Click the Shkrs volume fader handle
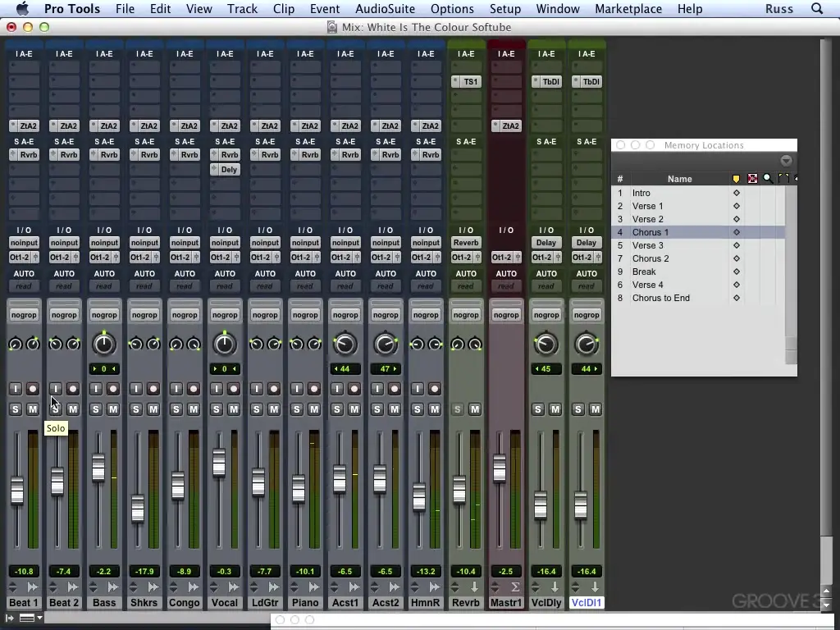The image size is (840, 630). 138,509
